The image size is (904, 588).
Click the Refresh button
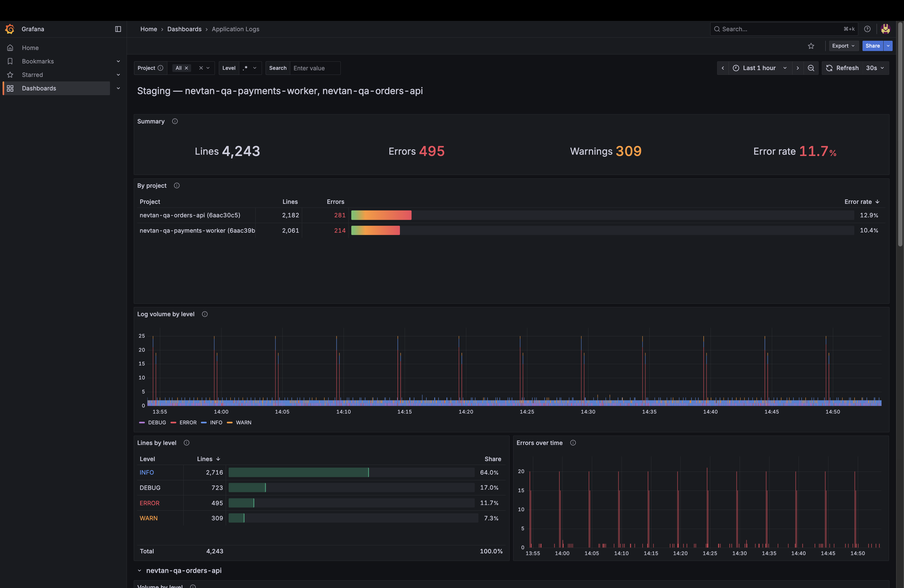842,68
